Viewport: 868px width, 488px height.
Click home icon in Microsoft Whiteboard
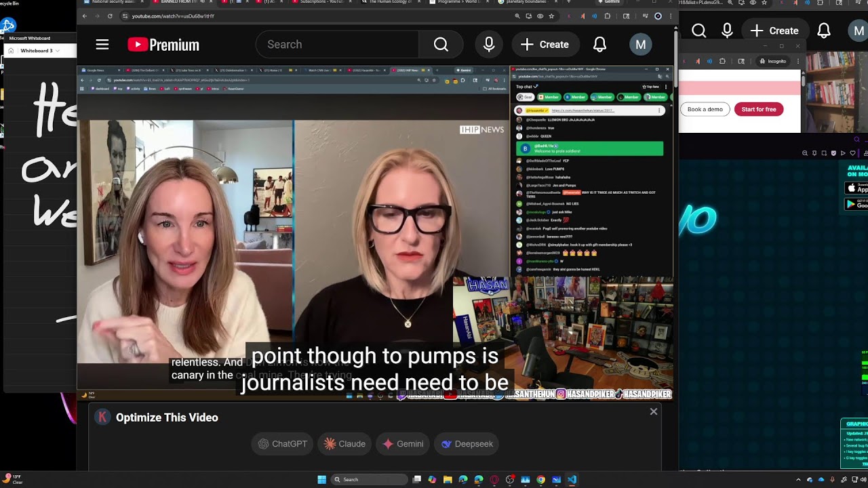(x=11, y=51)
